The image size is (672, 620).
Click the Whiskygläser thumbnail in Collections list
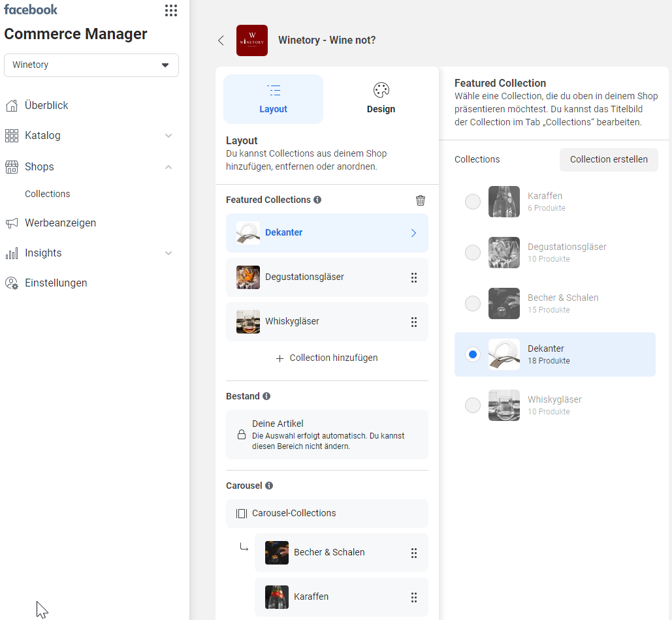coord(504,405)
